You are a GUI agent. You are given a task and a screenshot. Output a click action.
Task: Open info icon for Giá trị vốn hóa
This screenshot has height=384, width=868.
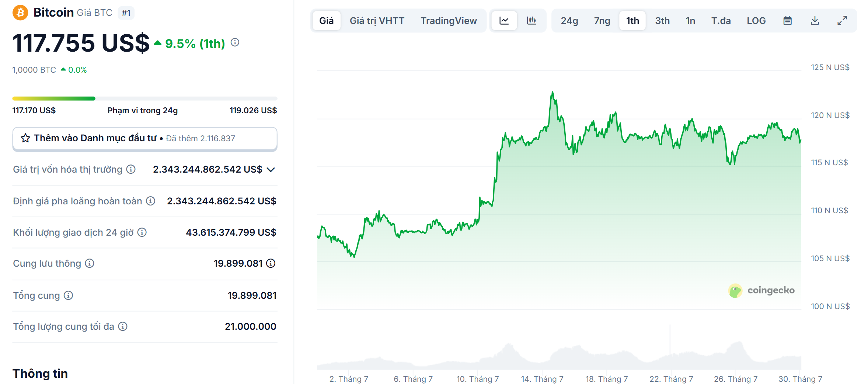(x=131, y=169)
